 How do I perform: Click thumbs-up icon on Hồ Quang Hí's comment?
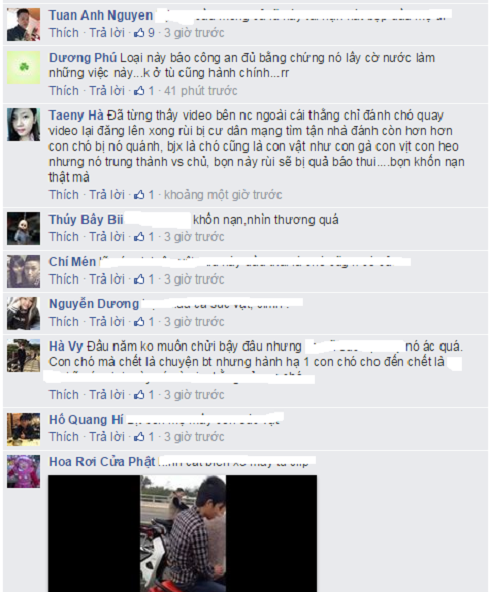[x=139, y=437]
